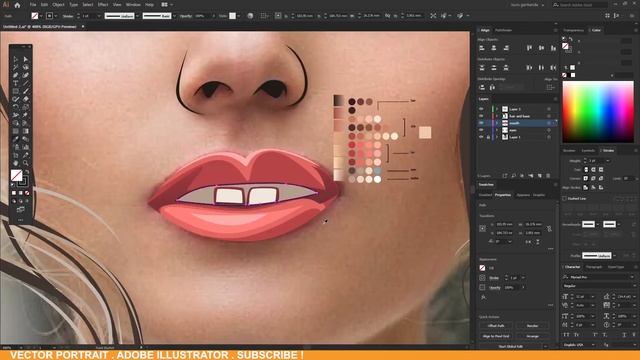Toggle constrain width and height proportions link
The width and height of the screenshot is (640, 360).
(549, 229)
